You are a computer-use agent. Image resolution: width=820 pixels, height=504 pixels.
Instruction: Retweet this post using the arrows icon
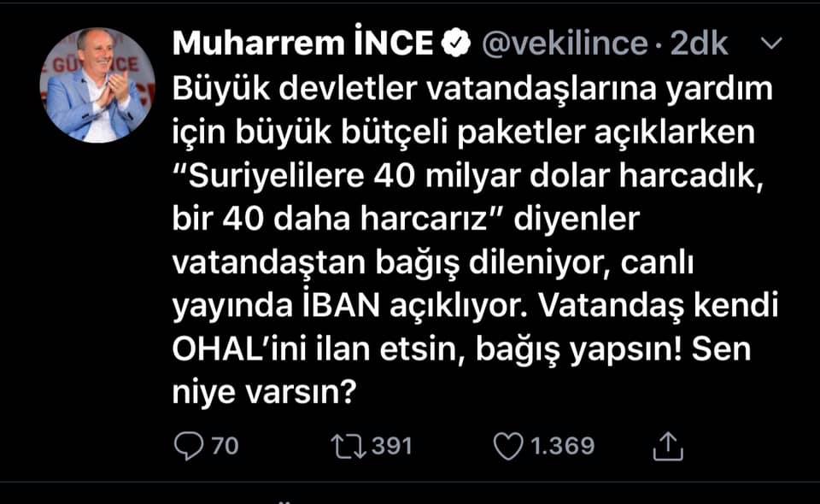click(x=348, y=445)
